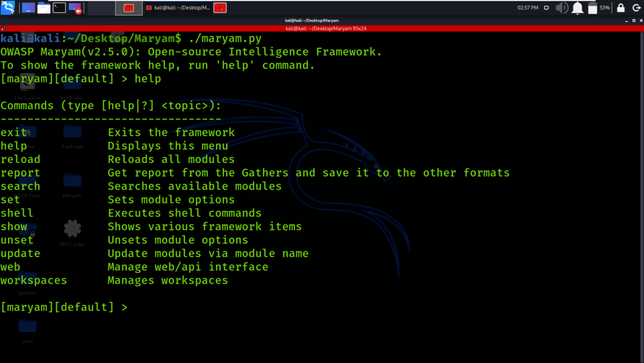
Task: Click the log out arrow icon
Action: (x=636, y=7)
